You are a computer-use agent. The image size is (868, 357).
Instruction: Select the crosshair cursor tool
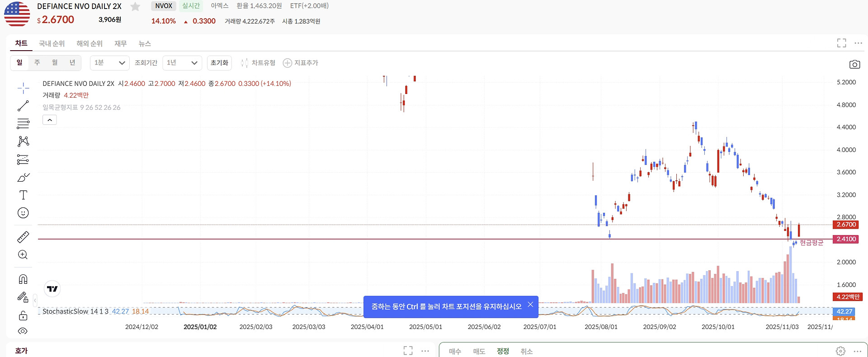tap(23, 88)
